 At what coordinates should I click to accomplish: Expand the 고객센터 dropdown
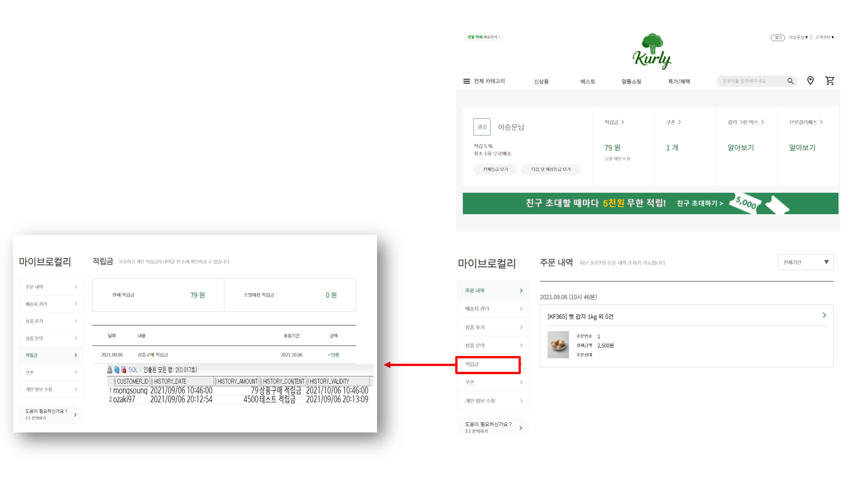[825, 37]
